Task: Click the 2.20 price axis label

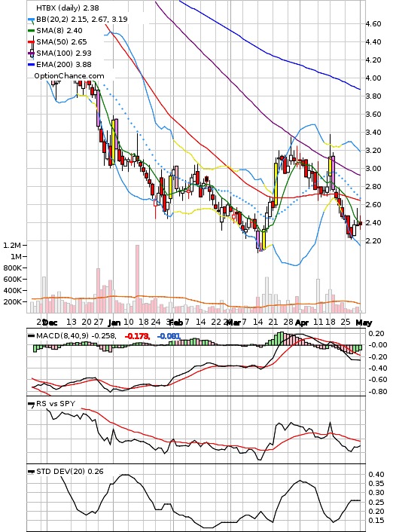Action: pos(373,241)
